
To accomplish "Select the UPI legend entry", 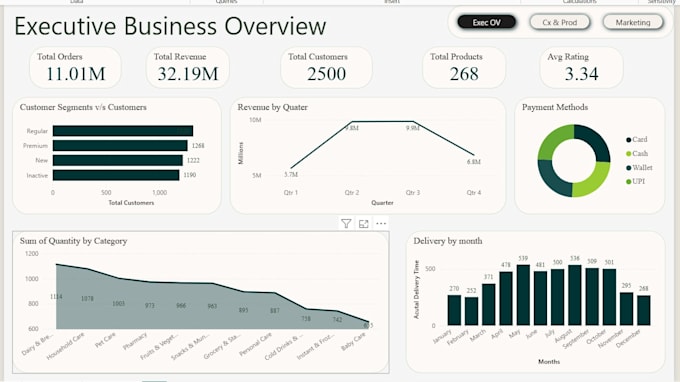I will [x=635, y=181].
